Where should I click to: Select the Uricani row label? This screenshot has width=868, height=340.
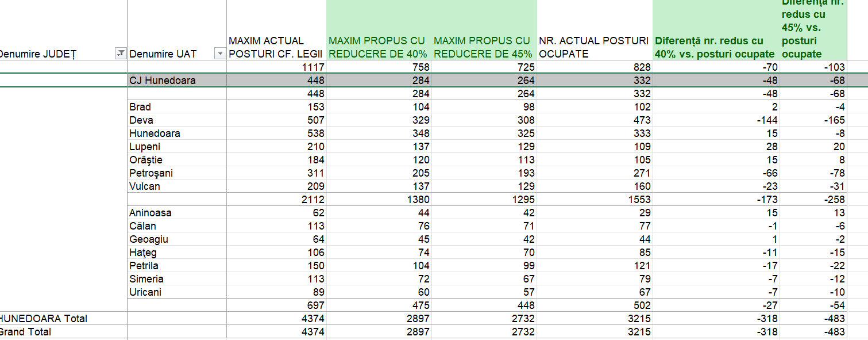145,292
